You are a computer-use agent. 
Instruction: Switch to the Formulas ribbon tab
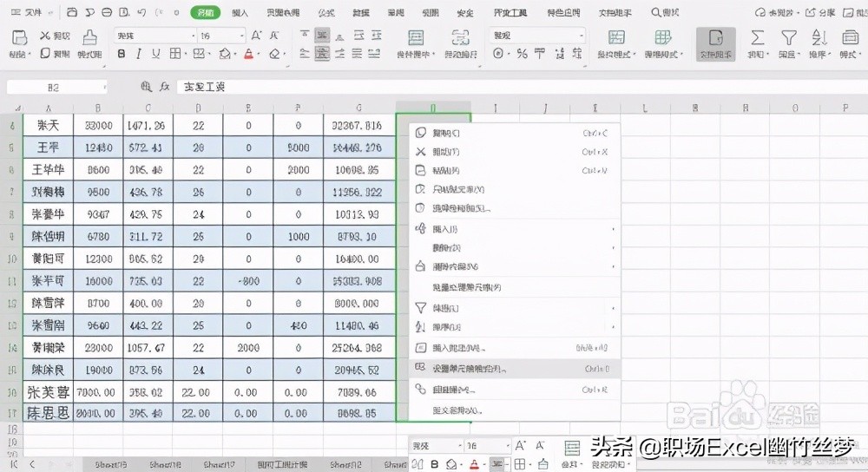tap(326, 12)
